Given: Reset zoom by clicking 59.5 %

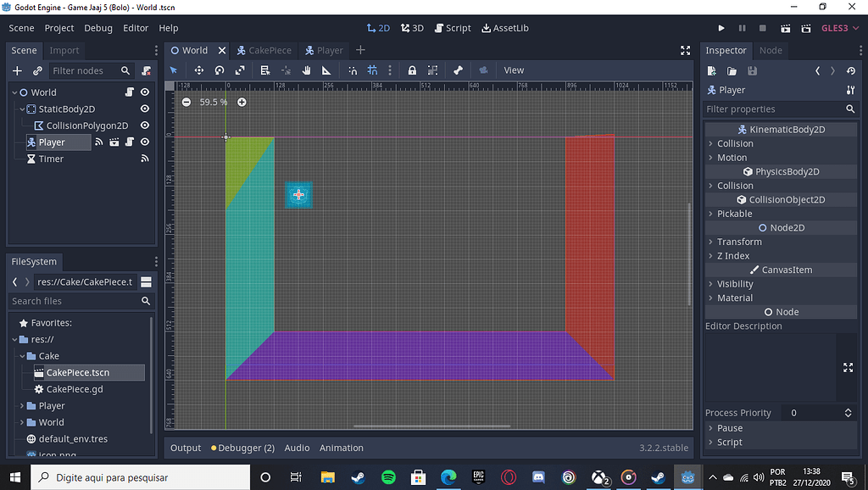Looking at the screenshot, I should click(214, 102).
